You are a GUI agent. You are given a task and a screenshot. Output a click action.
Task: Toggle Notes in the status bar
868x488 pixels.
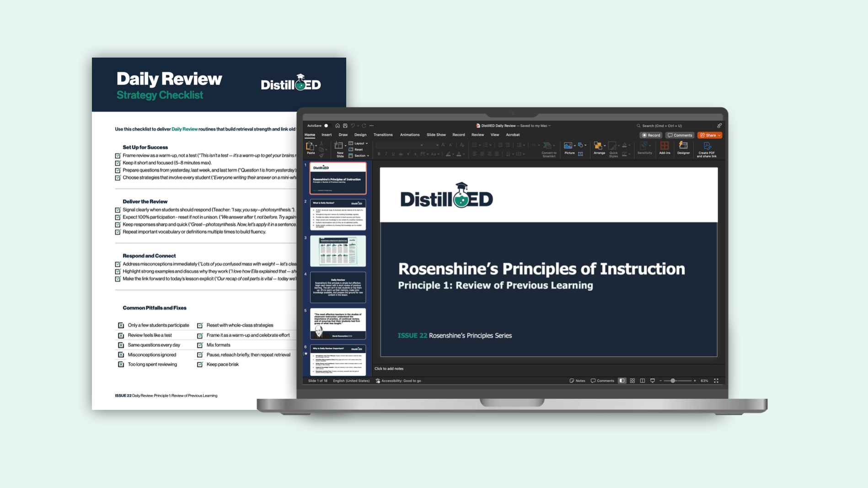(x=577, y=381)
